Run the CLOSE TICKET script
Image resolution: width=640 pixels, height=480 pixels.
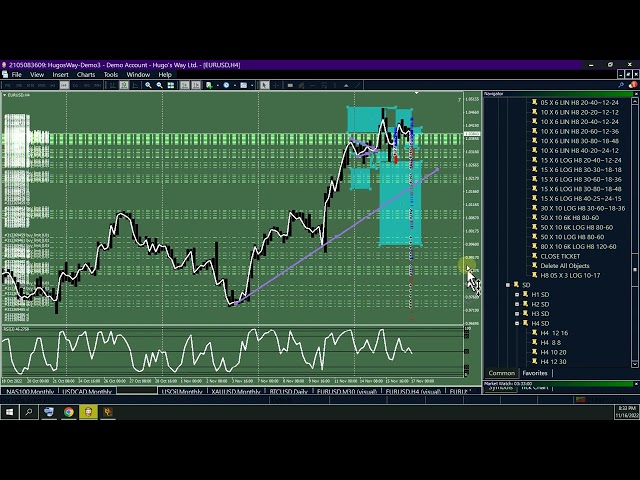point(560,256)
